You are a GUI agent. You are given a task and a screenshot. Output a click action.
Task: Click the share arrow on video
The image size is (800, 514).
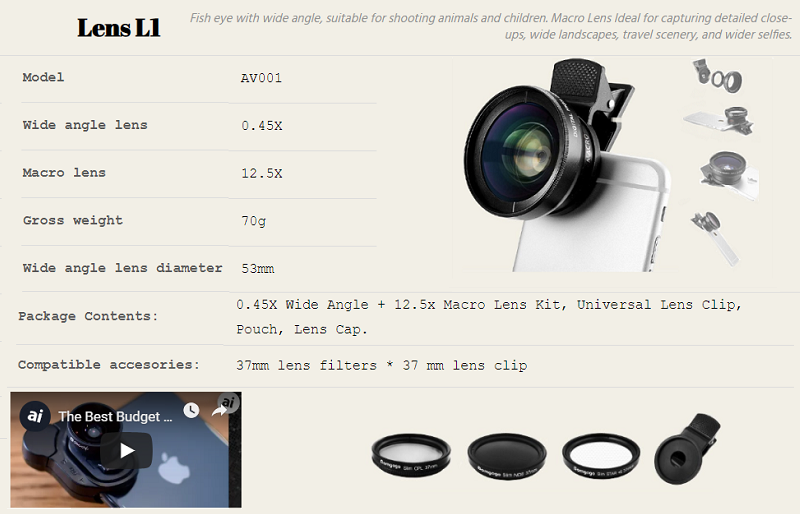click(x=219, y=411)
